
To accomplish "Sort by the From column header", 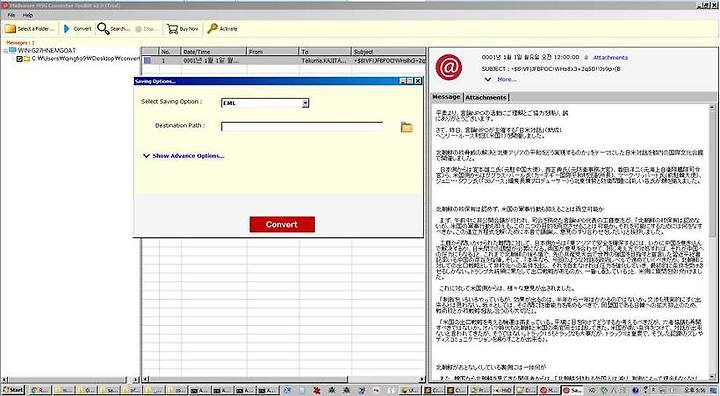I will (x=273, y=51).
